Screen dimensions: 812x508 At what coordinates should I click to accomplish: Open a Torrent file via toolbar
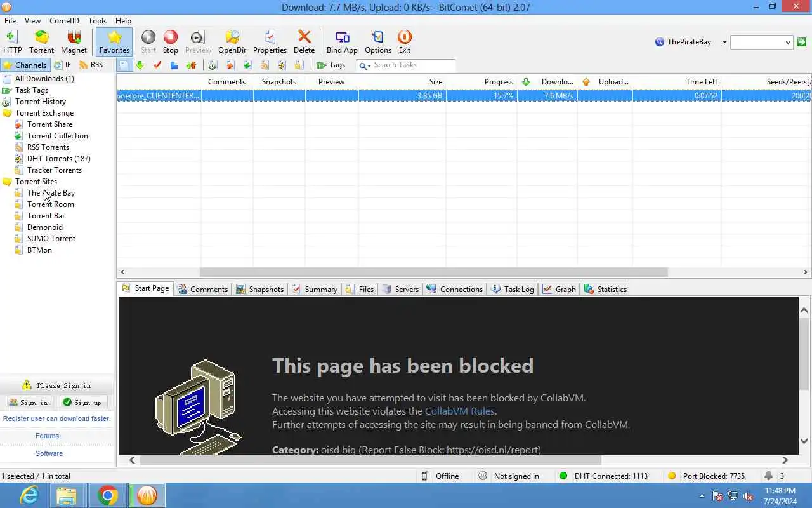pyautogui.click(x=41, y=42)
